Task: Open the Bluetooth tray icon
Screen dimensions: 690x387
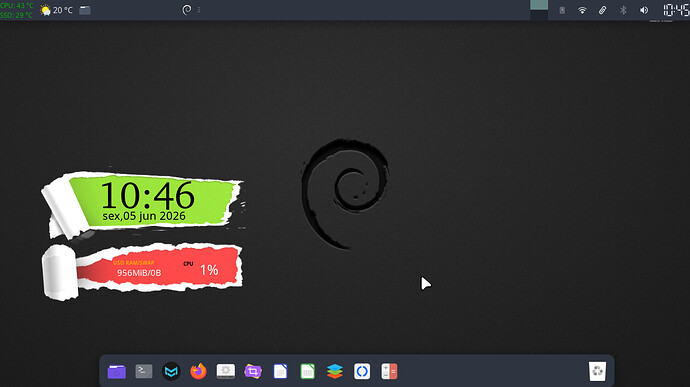Action: point(623,10)
